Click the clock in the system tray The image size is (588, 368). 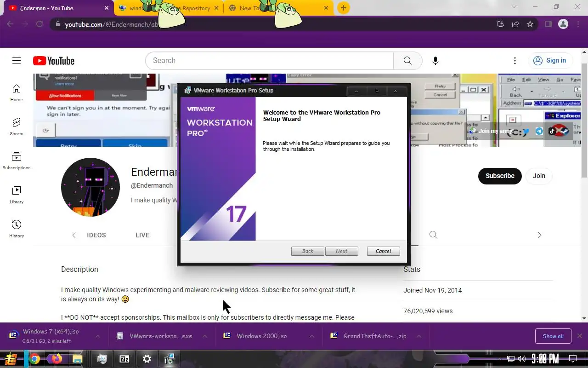[x=545, y=359]
